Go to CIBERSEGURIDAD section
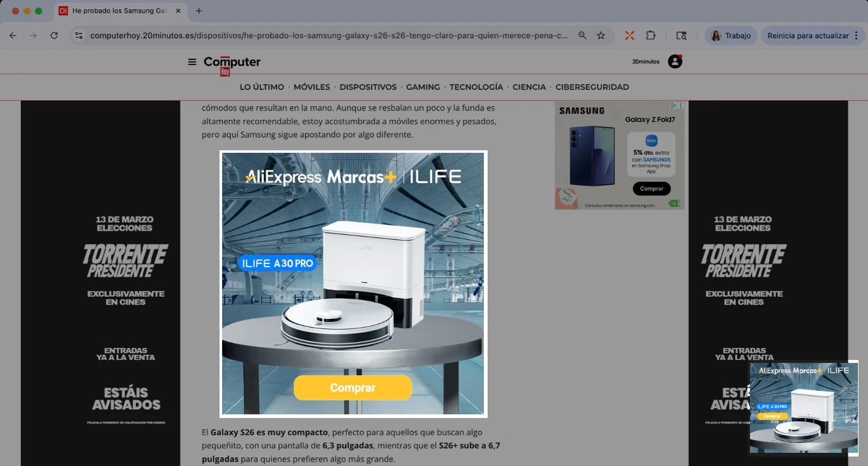Viewport: 868px width, 466px height. click(x=592, y=87)
